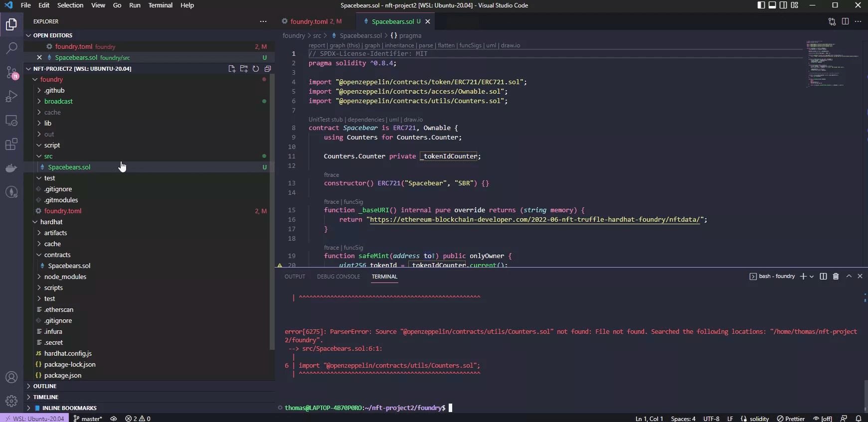This screenshot has height=422, width=868.
Task: Collapse all folders in explorer
Action: 268,69
